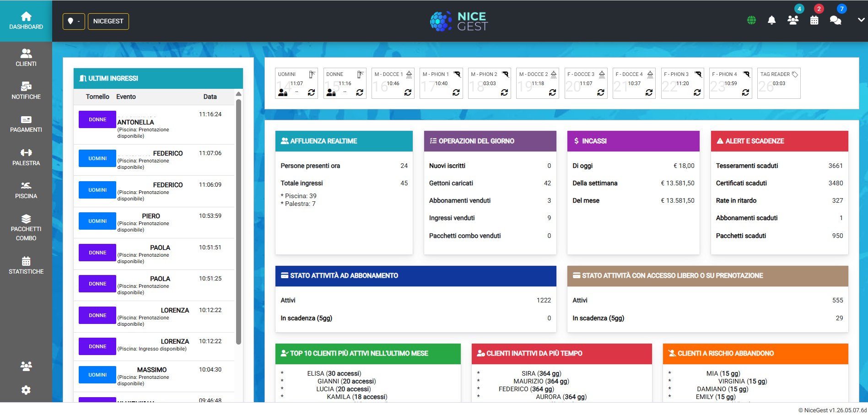Click ELISA (30 accessi) entry

(334, 373)
